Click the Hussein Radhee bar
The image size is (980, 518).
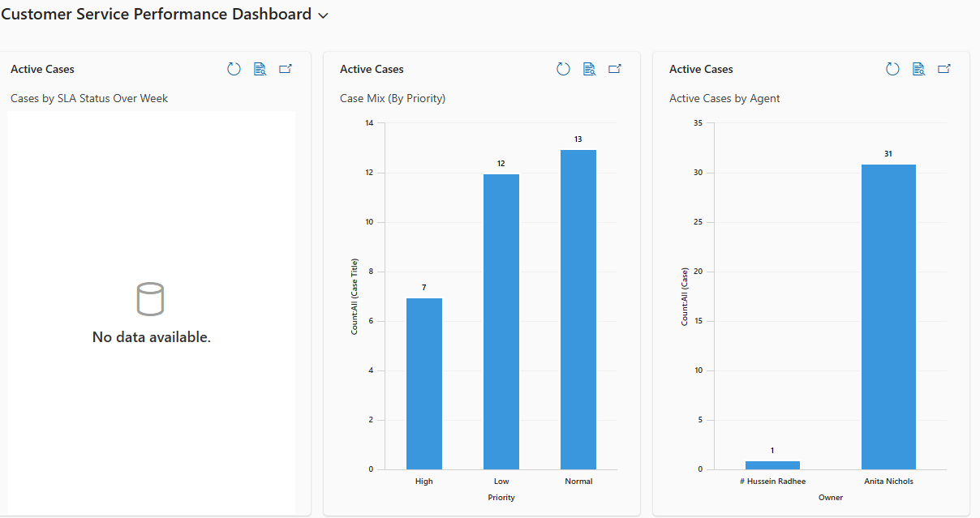click(x=772, y=465)
